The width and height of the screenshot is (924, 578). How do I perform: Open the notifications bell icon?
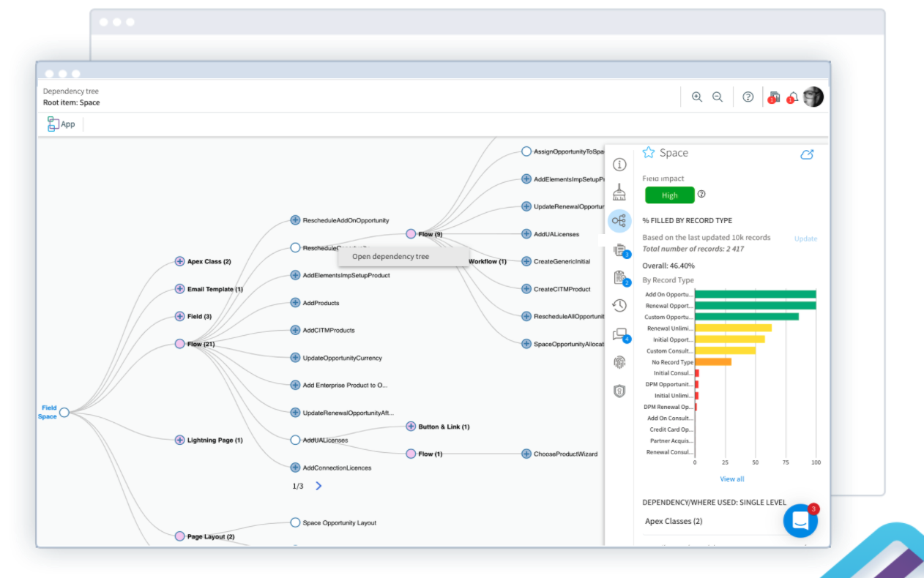(x=794, y=97)
